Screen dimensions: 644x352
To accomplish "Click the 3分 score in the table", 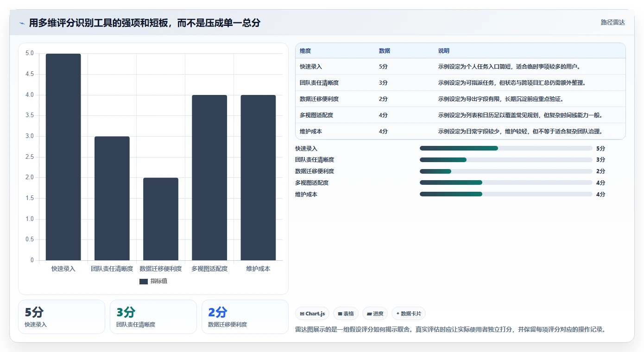I will point(383,83).
